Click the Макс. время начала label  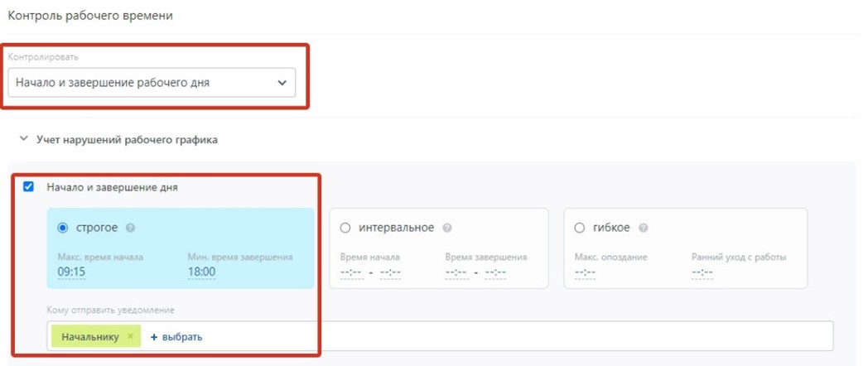[x=100, y=257]
